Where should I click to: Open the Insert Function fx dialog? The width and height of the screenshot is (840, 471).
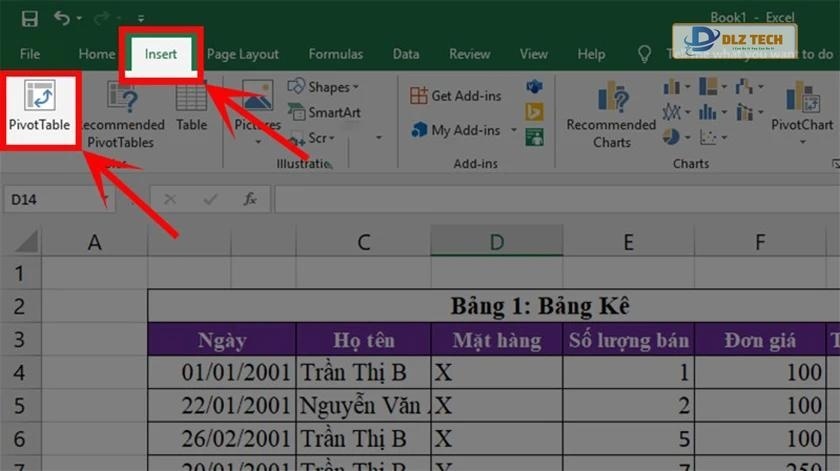(250, 199)
